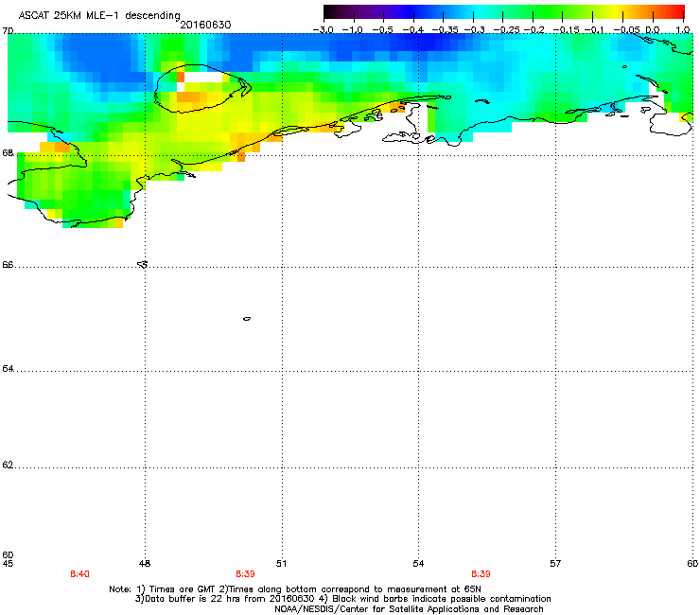Screen dimensions: 700x615
Task: Click the -0.35 color scale label
Action: [x=446, y=30]
